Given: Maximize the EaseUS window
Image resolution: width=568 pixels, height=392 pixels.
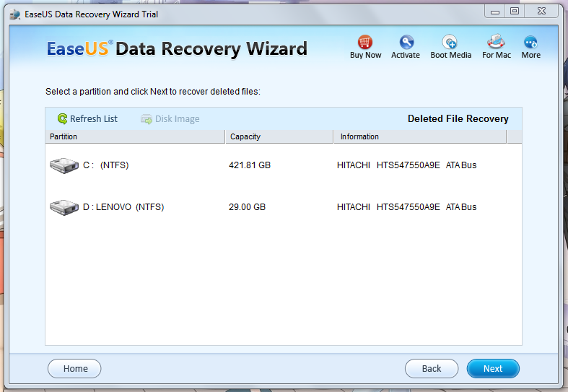Looking at the screenshot, I should [515, 12].
